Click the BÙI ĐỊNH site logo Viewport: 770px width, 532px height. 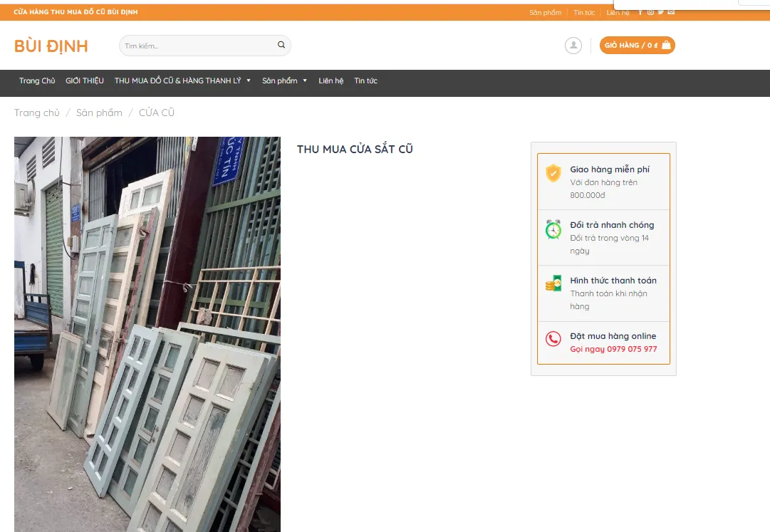coord(51,46)
